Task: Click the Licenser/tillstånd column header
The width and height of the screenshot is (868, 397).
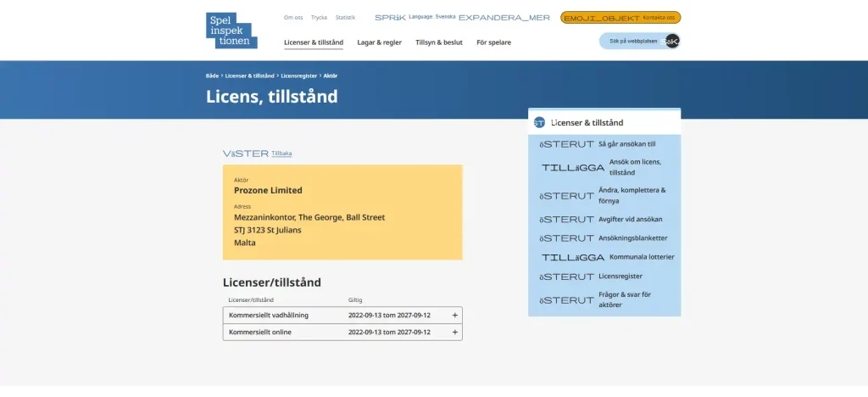Action: click(251, 300)
